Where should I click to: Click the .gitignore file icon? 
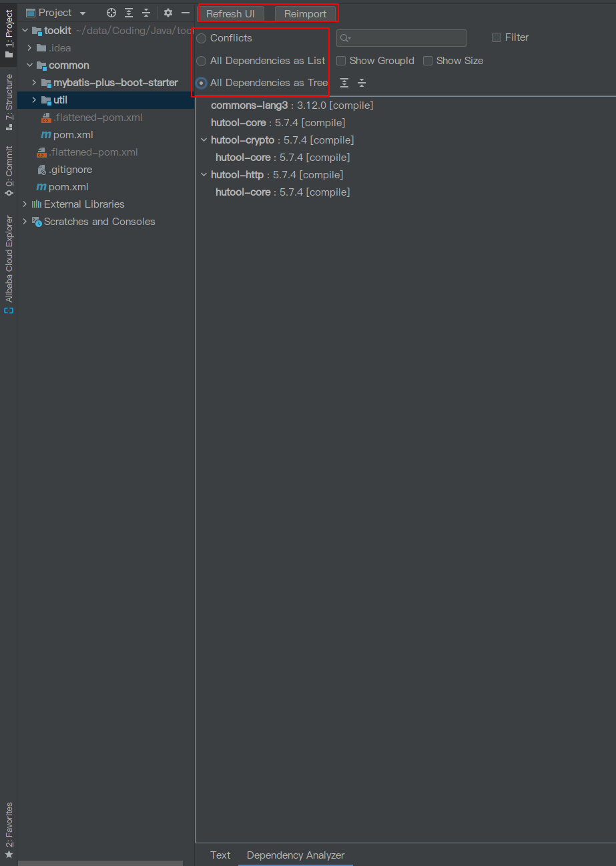click(x=41, y=170)
